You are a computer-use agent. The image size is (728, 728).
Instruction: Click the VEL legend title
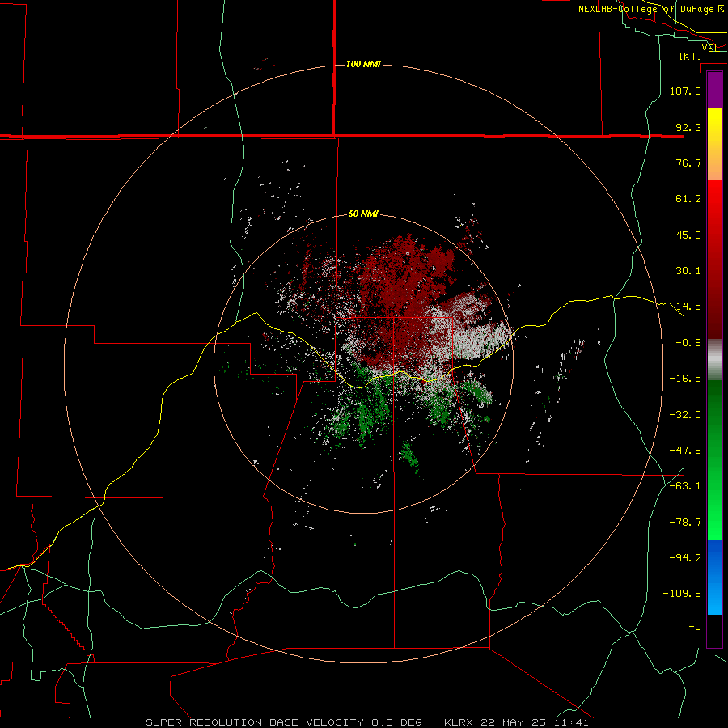(x=709, y=48)
